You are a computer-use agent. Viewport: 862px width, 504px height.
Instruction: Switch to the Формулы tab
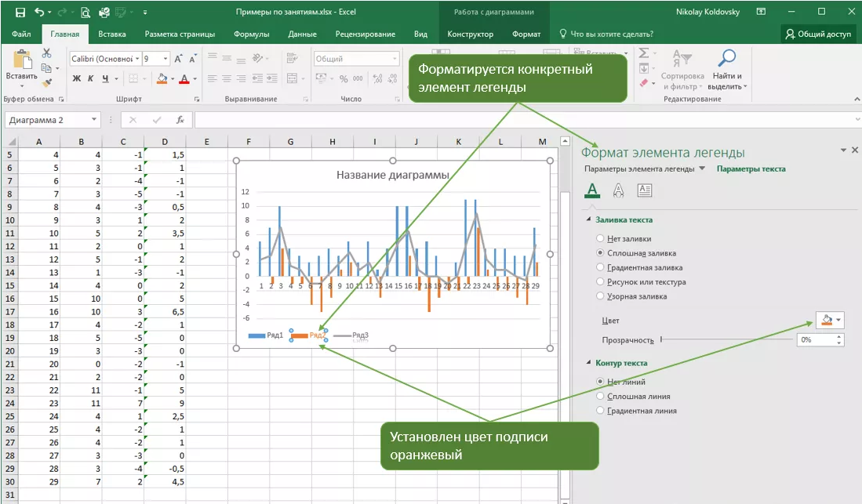tap(251, 34)
